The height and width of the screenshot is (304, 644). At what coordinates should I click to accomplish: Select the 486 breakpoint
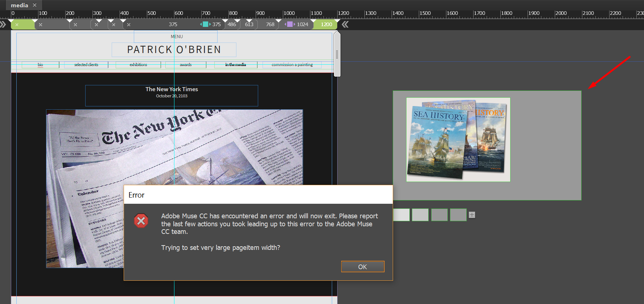(232, 24)
